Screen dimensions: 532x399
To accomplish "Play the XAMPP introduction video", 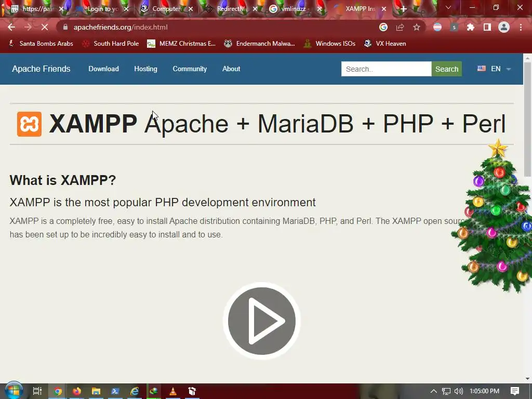I will (262, 321).
